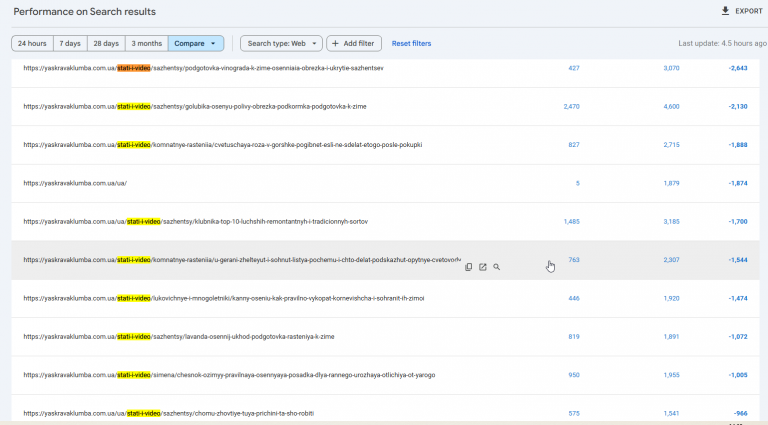Click the difference value -1,005
This screenshot has height=425, width=768.
[x=738, y=375]
